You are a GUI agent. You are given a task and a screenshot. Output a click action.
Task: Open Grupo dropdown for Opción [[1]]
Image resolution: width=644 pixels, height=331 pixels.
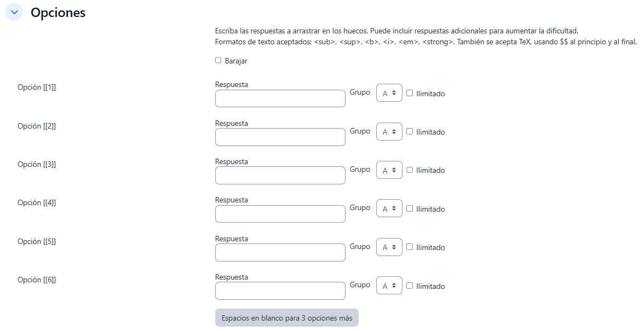(389, 93)
